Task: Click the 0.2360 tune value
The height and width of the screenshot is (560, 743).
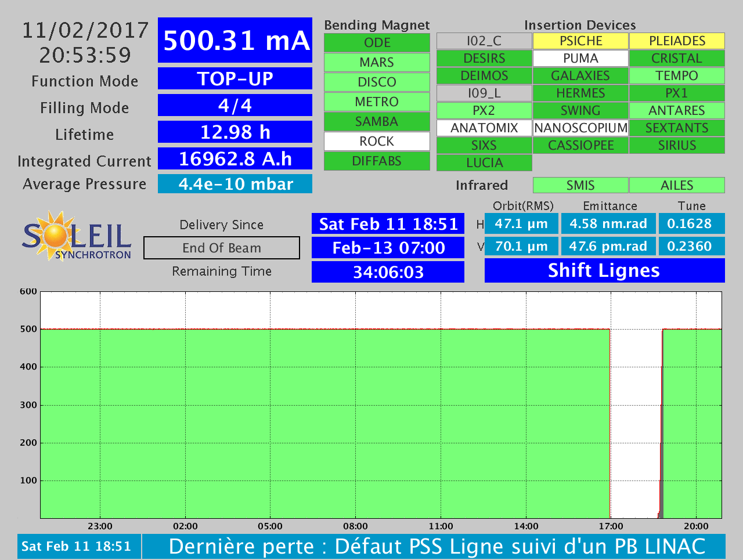Action: [691, 246]
